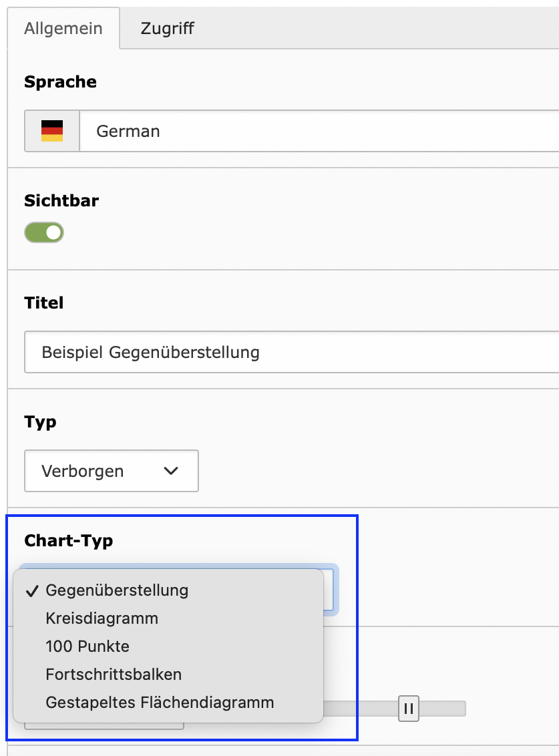
Task: Click the slider track right of handle
Action: click(x=442, y=709)
